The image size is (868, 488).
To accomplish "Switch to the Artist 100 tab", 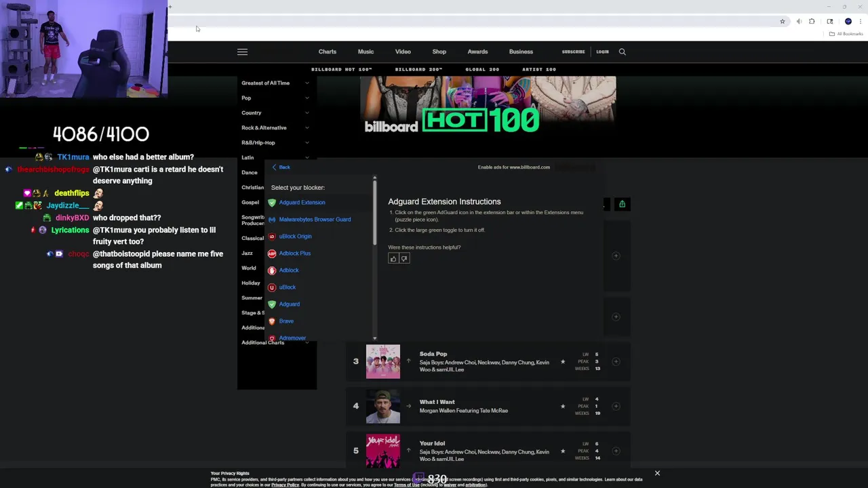I will coord(539,69).
